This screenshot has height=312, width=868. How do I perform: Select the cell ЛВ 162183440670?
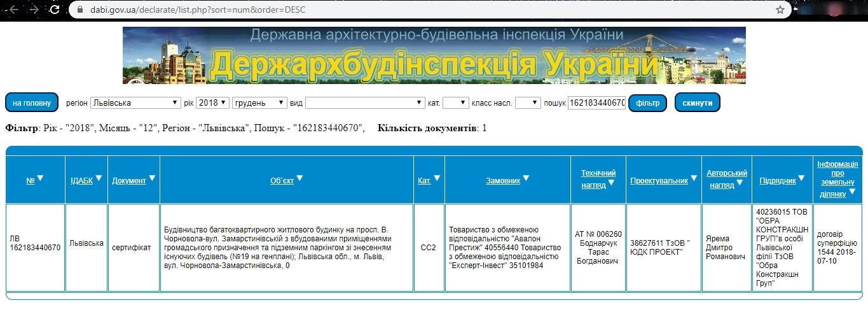click(36, 248)
